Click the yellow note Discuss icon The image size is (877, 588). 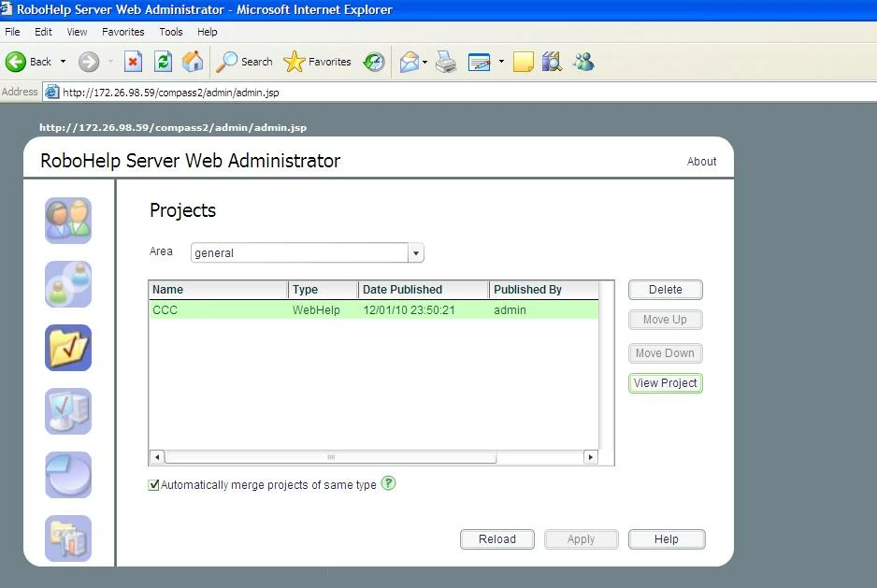523,62
